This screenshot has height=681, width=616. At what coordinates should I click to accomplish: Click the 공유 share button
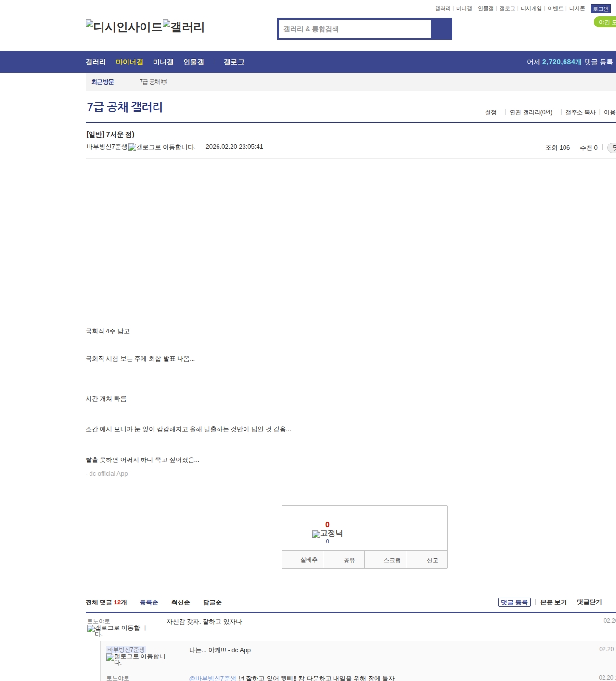[x=344, y=560]
